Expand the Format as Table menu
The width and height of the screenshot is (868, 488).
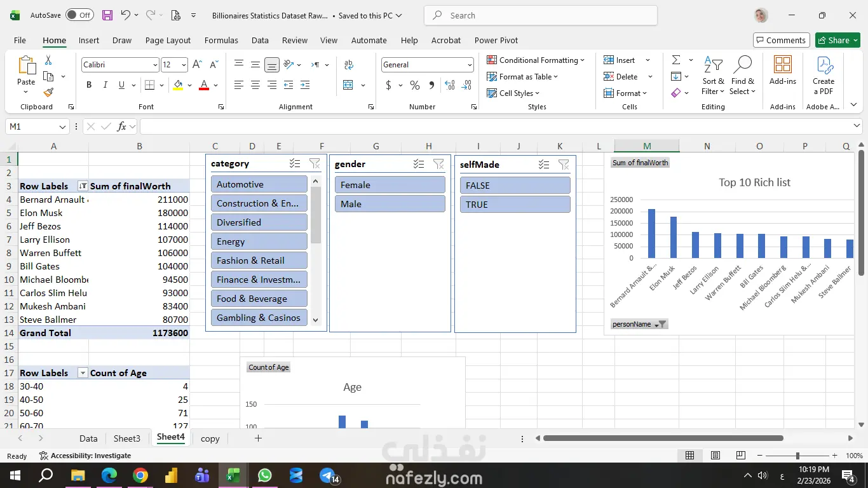tap(522, 77)
